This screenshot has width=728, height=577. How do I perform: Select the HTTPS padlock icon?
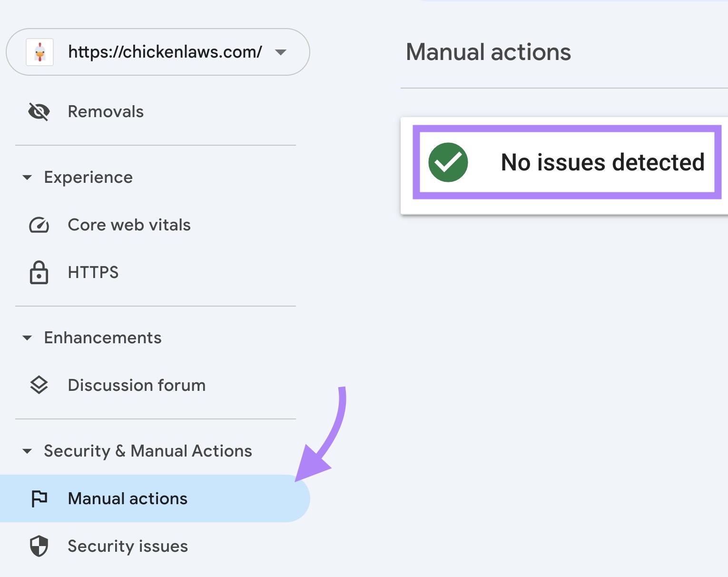click(x=39, y=272)
